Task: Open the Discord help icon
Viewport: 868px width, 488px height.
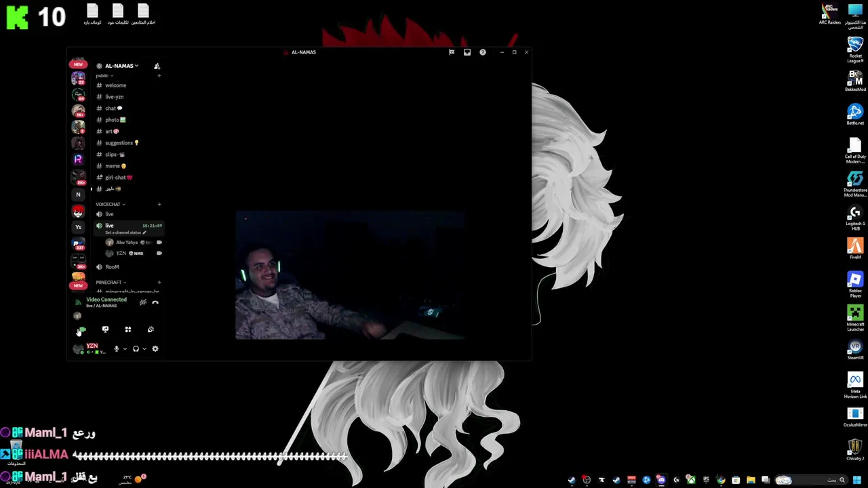Action: click(483, 52)
